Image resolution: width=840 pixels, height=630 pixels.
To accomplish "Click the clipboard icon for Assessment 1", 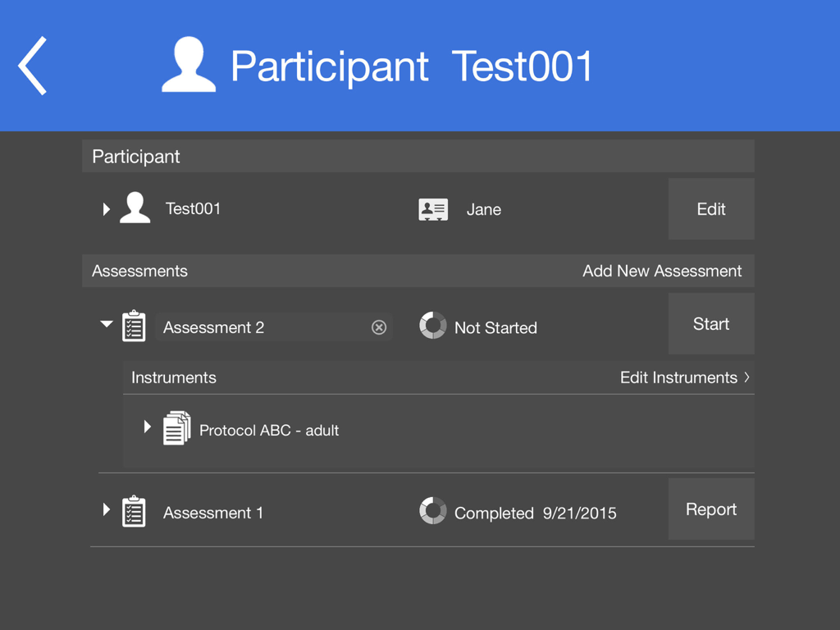I will coord(134,511).
